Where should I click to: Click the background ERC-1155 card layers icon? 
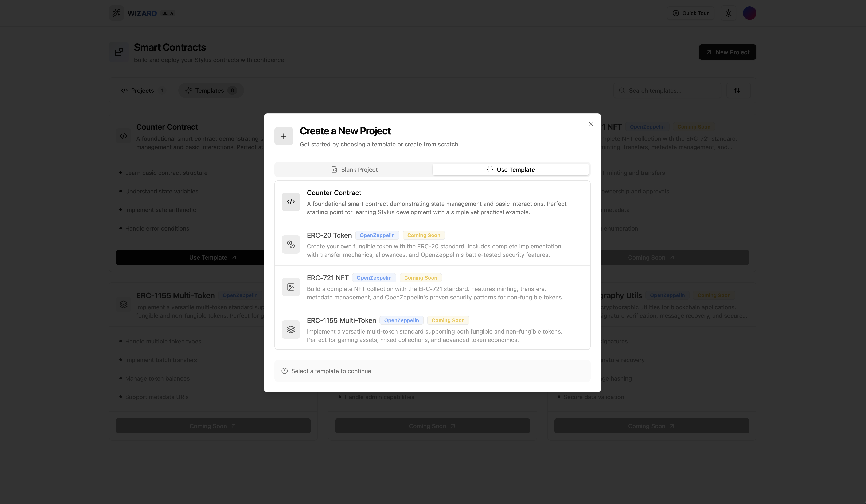124,305
